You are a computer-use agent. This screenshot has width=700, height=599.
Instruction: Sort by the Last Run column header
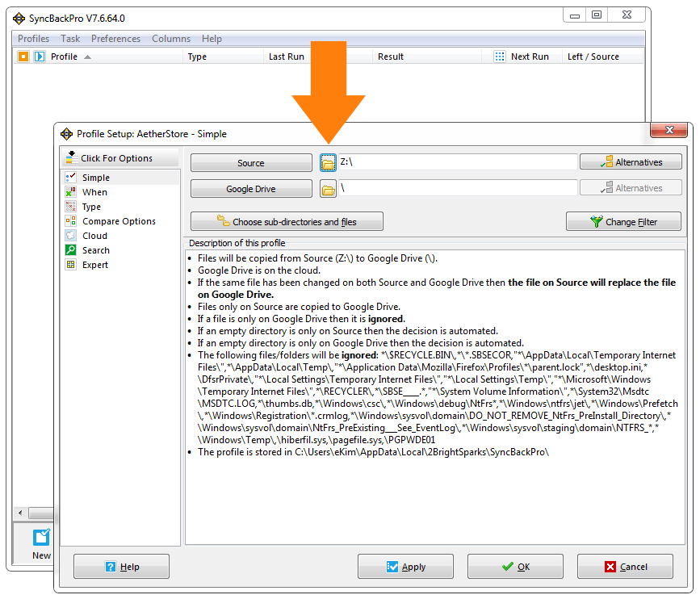(x=287, y=57)
